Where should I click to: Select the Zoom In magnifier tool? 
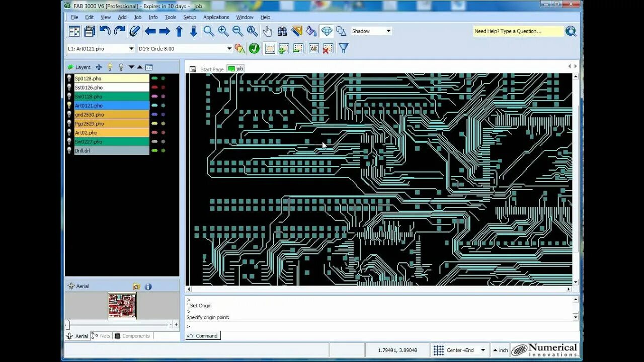(223, 31)
